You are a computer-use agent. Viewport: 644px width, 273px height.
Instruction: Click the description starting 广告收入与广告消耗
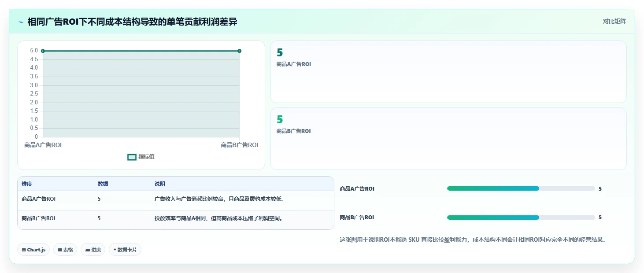point(219,199)
